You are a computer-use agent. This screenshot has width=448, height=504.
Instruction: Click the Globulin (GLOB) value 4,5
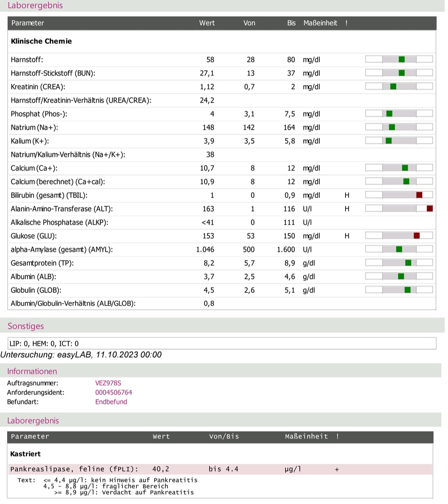tap(209, 291)
